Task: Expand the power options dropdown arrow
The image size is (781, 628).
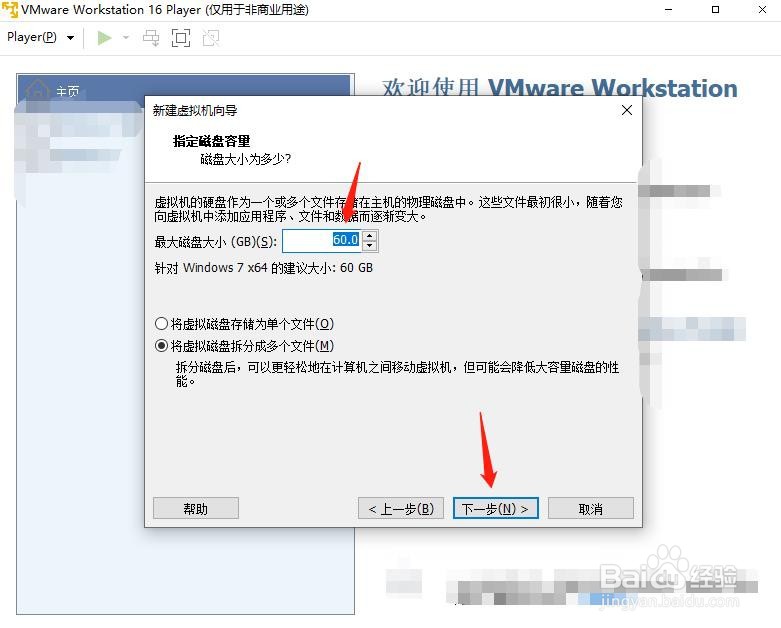Action: point(126,38)
